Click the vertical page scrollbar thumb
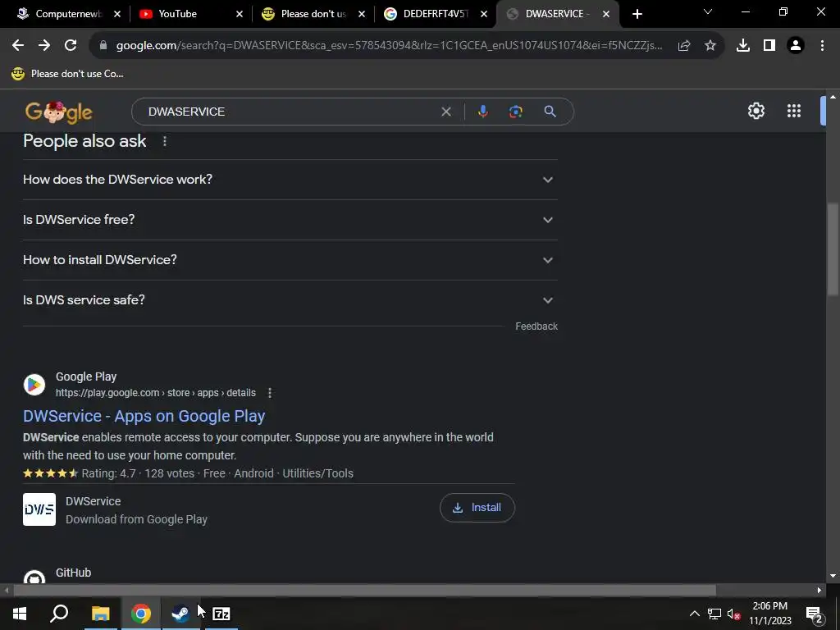The width and height of the screenshot is (840, 630). pos(833,249)
